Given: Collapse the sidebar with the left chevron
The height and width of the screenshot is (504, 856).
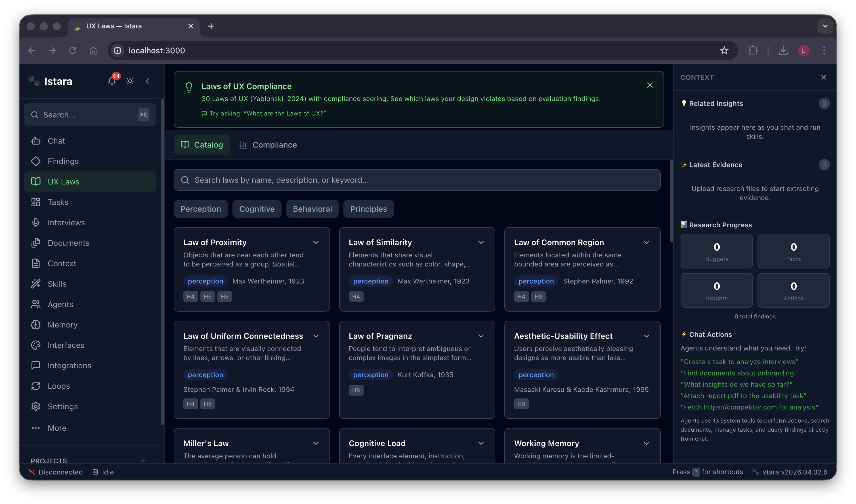Looking at the screenshot, I should point(148,81).
